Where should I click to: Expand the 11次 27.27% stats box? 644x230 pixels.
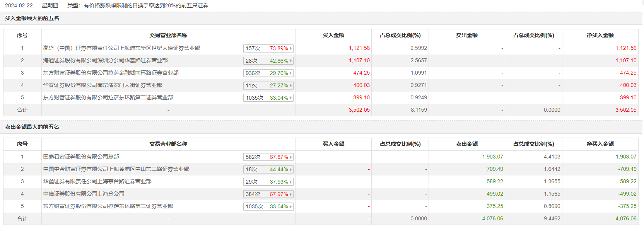click(268, 85)
